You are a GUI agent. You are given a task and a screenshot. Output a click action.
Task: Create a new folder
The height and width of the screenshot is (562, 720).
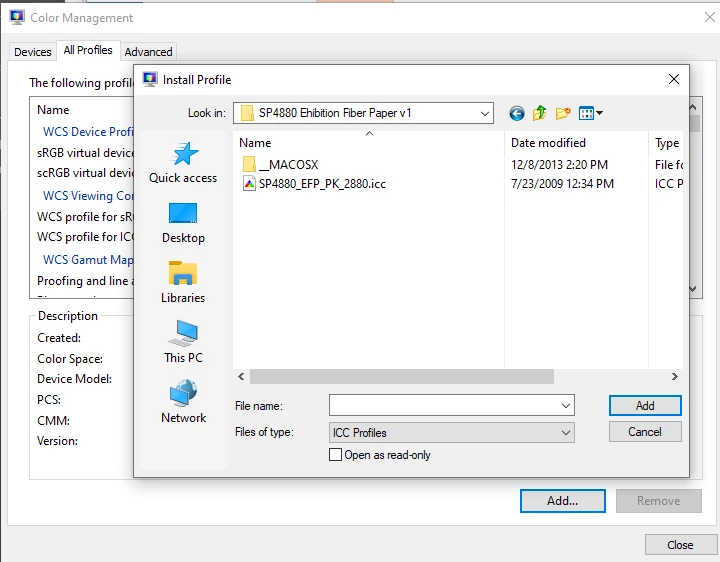tap(563, 113)
